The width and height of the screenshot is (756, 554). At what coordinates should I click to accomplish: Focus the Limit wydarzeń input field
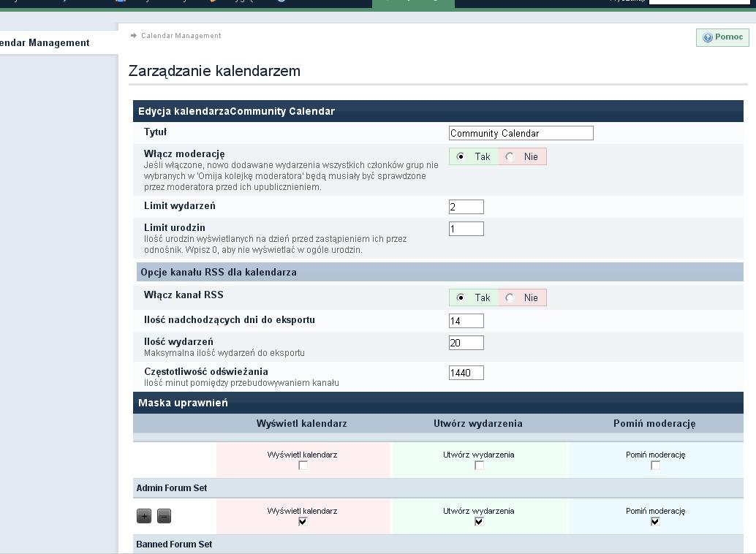click(x=466, y=207)
